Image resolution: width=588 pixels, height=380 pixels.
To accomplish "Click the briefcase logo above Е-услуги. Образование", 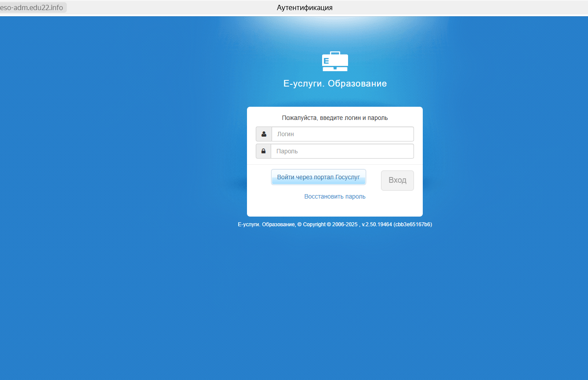I will click(335, 62).
